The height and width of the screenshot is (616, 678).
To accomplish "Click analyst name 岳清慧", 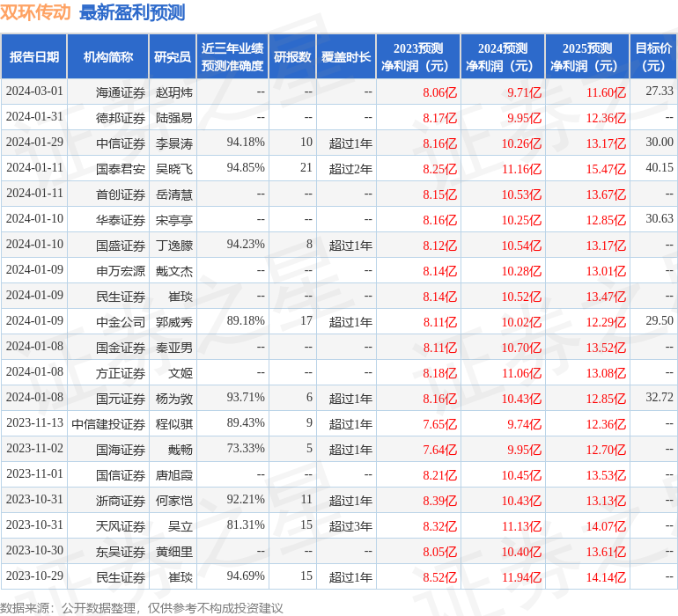I will [173, 194].
